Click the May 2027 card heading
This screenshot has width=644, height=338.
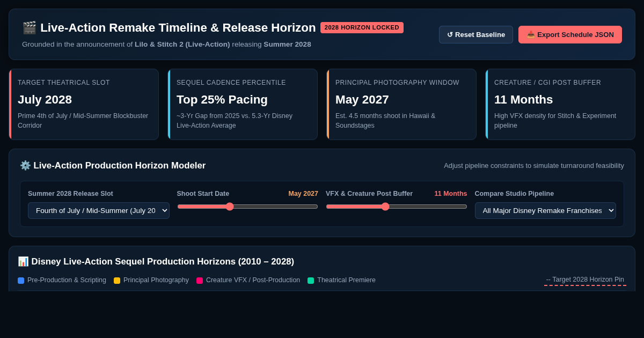tap(362, 99)
